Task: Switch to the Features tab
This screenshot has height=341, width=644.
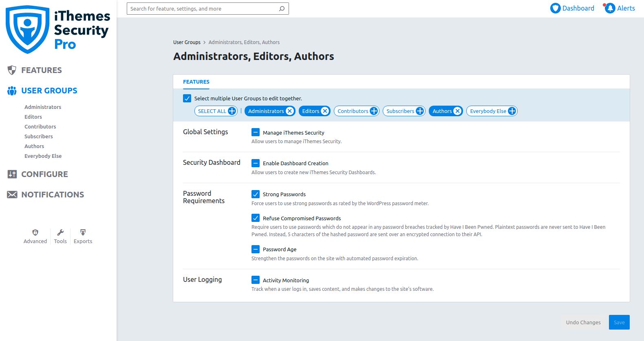Action: click(196, 82)
